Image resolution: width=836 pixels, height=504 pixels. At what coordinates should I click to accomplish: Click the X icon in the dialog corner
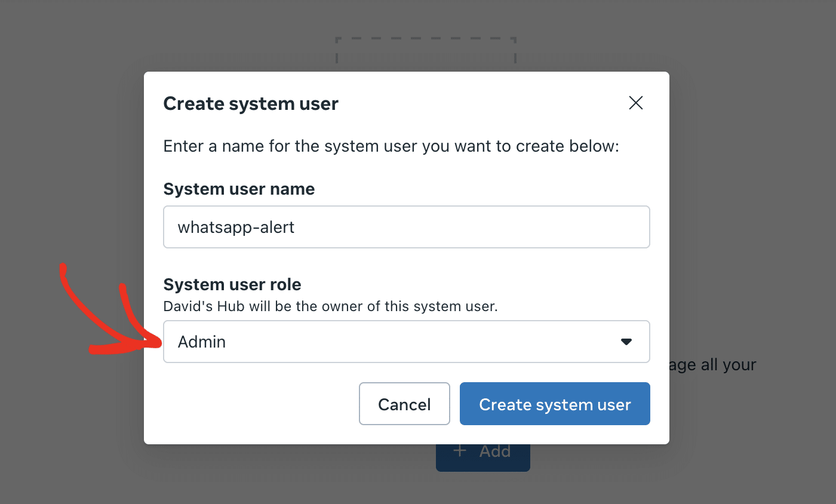tap(635, 103)
